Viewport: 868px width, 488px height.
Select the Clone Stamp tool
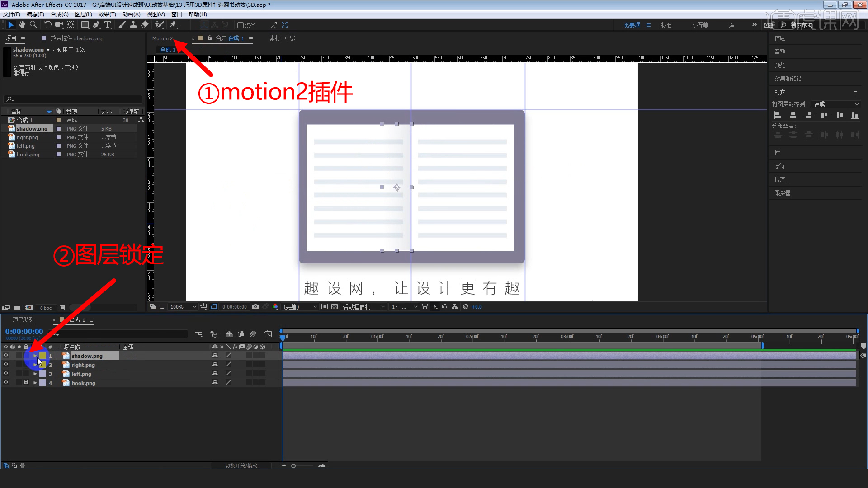[x=133, y=24]
